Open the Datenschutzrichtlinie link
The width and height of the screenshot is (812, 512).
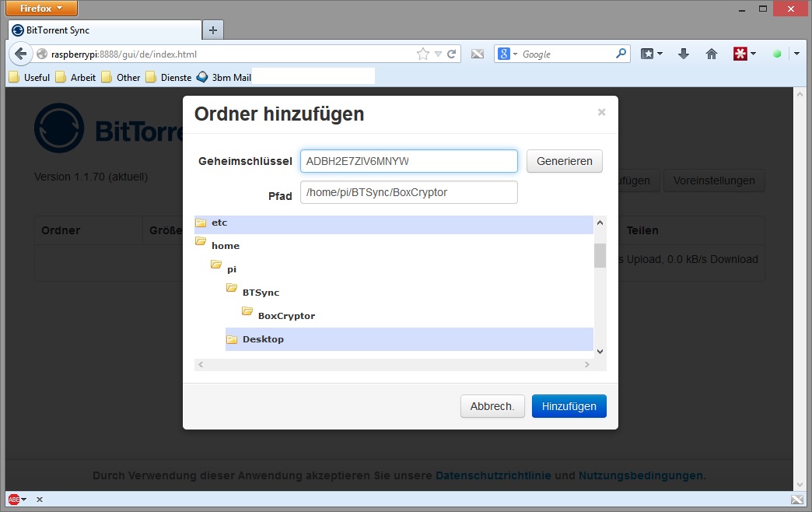(493, 475)
